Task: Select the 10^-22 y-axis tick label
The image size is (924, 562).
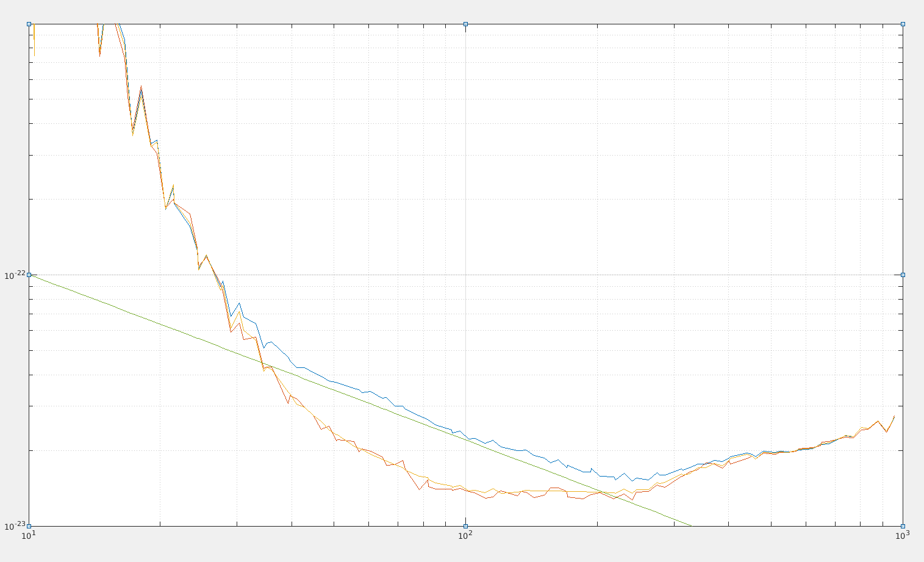Action: tap(15, 275)
